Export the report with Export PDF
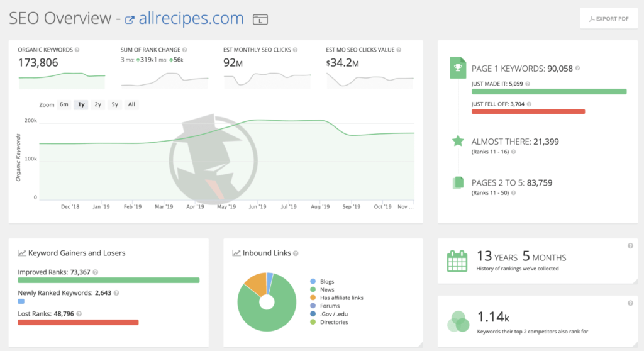 (x=609, y=18)
